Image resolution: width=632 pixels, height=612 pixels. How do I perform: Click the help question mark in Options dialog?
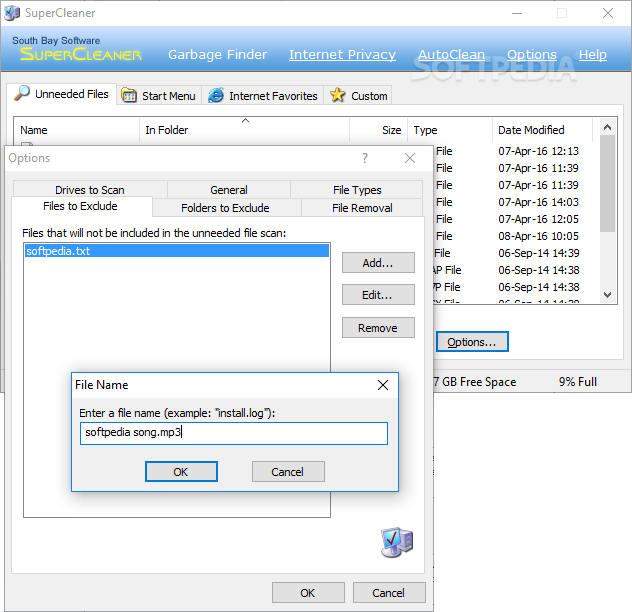pos(365,158)
